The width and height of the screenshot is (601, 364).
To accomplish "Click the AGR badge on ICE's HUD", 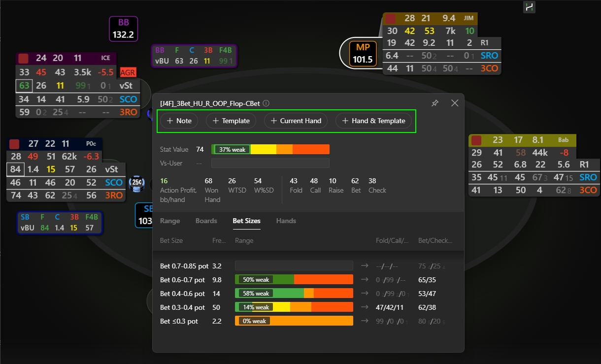I will [x=128, y=72].
